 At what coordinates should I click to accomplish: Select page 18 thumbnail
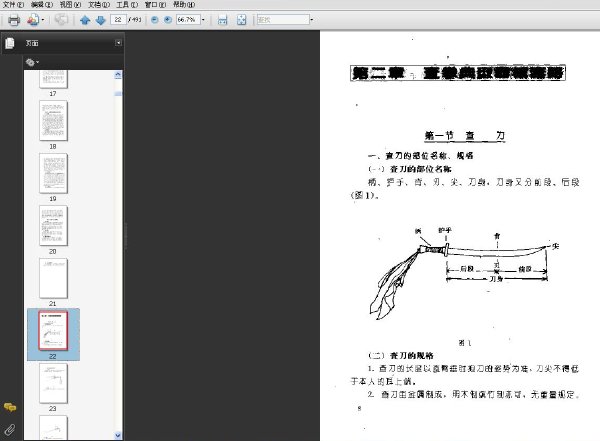coord(53,121)
